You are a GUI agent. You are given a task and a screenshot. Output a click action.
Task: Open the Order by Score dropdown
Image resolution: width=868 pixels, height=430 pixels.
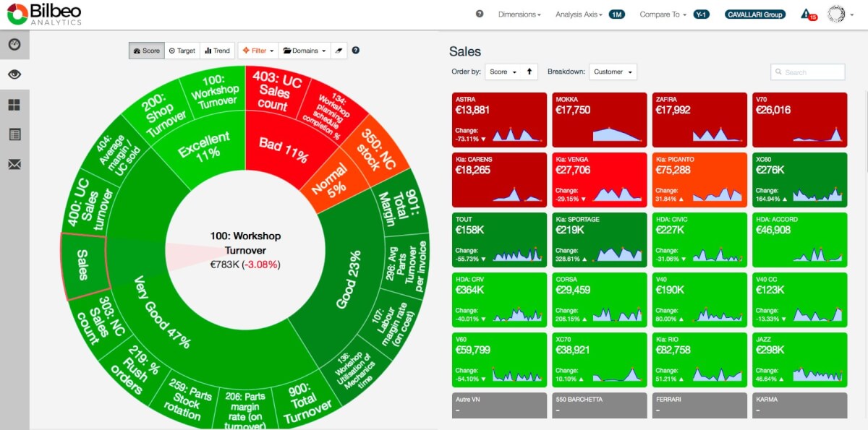coord(503,72)
